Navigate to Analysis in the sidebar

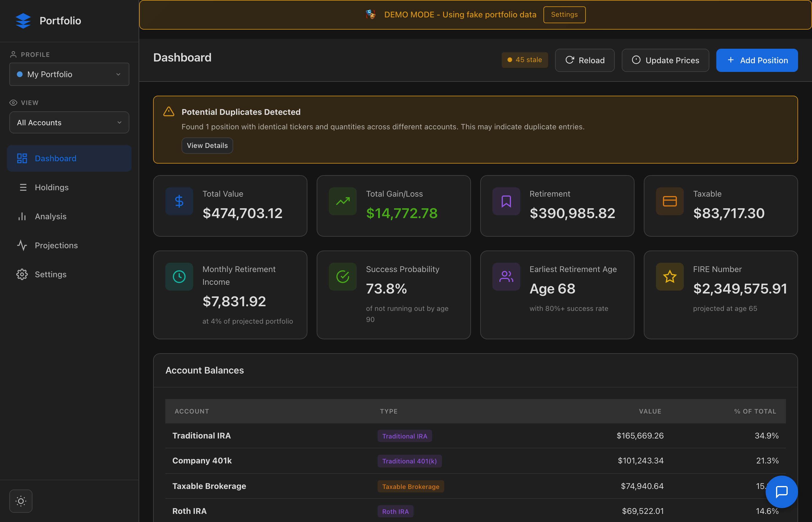click(69, 216)
